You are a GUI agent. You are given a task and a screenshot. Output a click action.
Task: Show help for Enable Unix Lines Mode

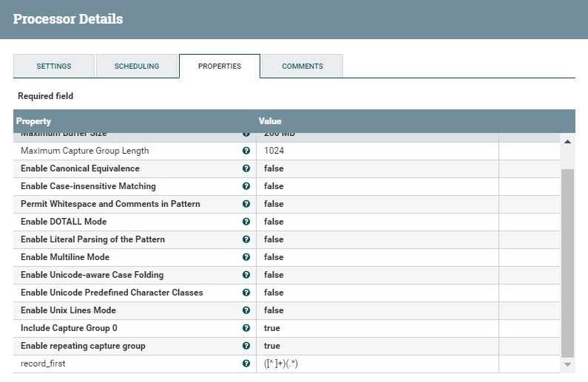pyautogui.click(x=246, y=310)
